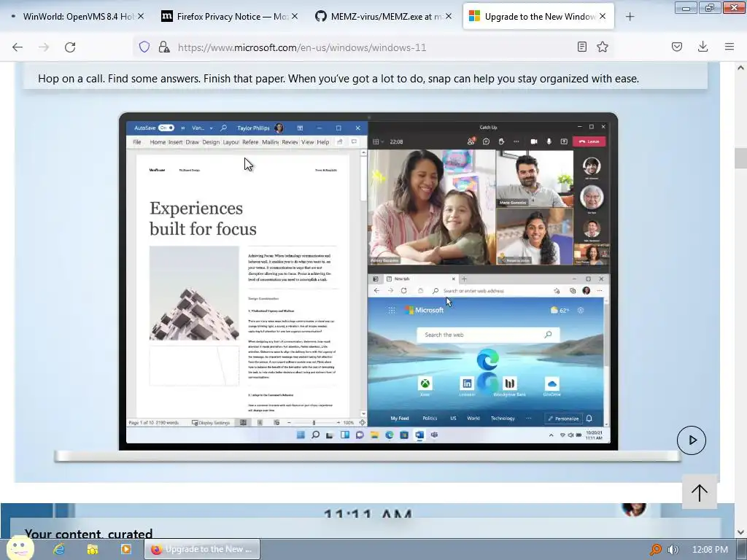Viewport: 747px width, 560px height.
Task: Bookmark this page with the star icon
Action: [x=603, y=47]
